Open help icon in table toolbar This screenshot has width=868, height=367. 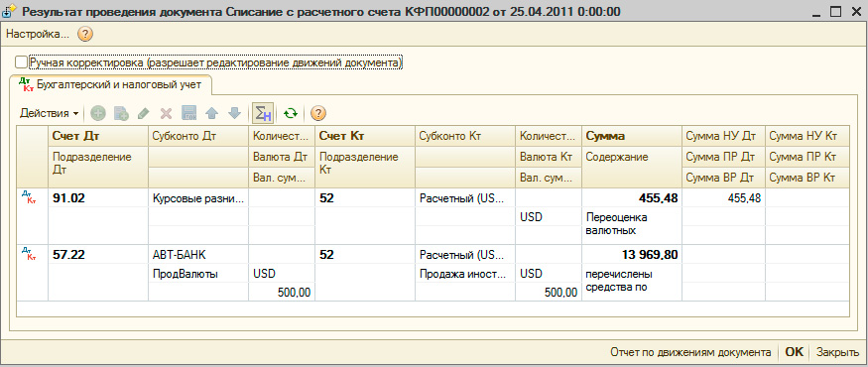pos(317,113)
